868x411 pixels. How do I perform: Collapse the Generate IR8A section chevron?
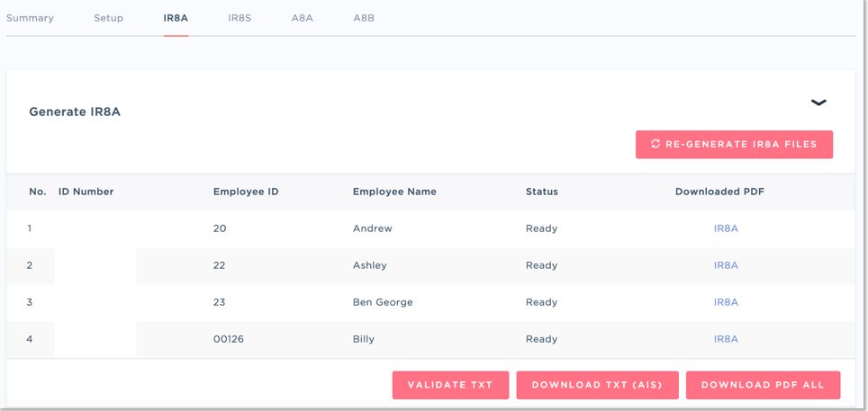coord(818,103)
